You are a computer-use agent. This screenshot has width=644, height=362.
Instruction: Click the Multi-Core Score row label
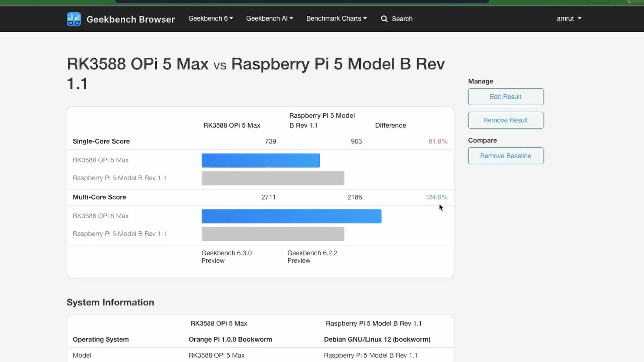click(x=99, y=197)
